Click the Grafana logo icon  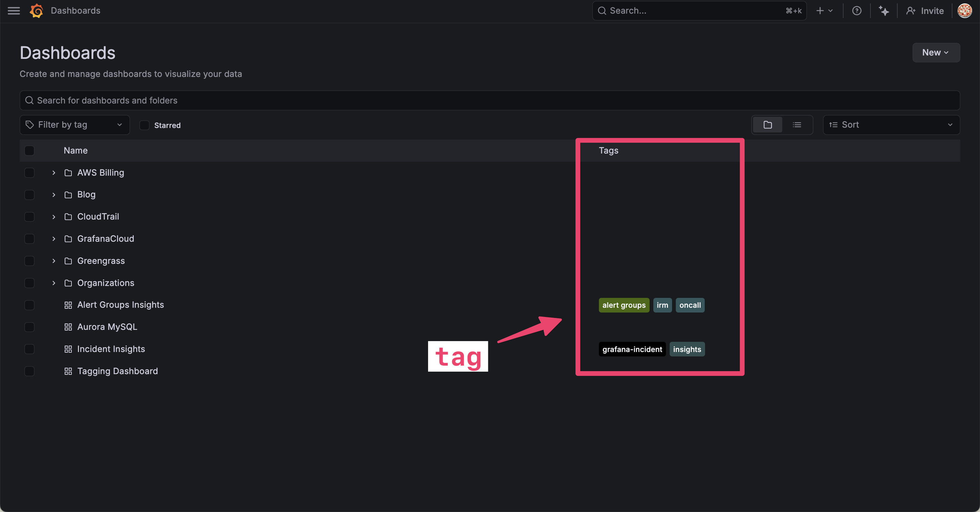(x=36, y=11)
